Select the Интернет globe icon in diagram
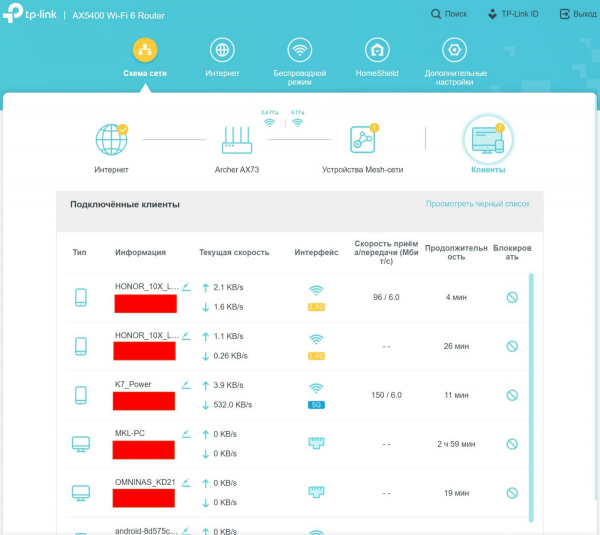 pos(111,140)
